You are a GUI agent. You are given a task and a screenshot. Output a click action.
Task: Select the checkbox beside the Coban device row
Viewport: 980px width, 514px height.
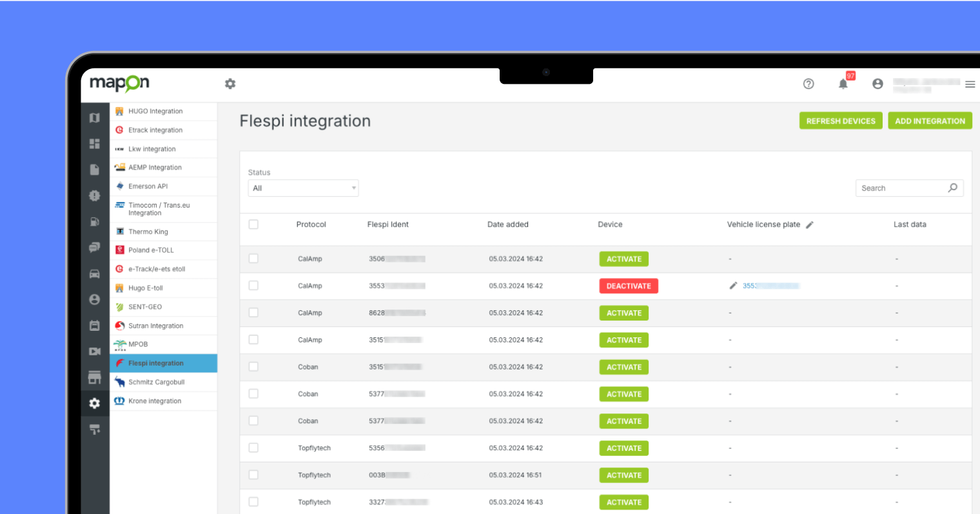(253, 366)
